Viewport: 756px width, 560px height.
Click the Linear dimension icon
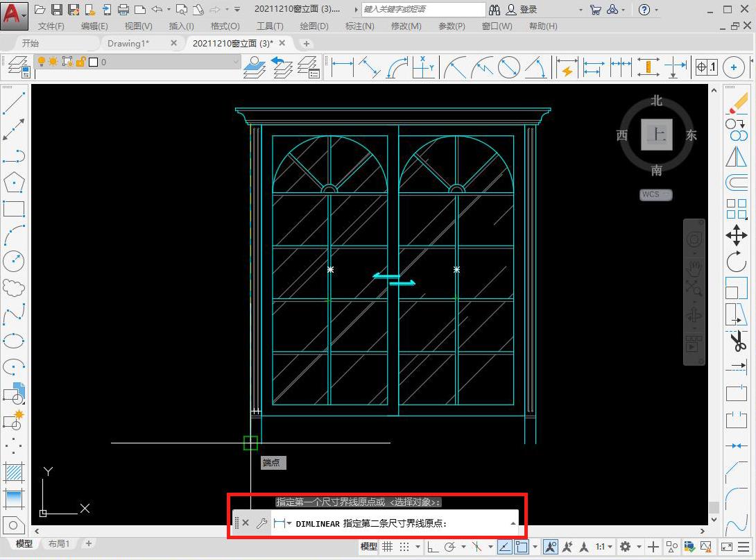coord(342,67)
